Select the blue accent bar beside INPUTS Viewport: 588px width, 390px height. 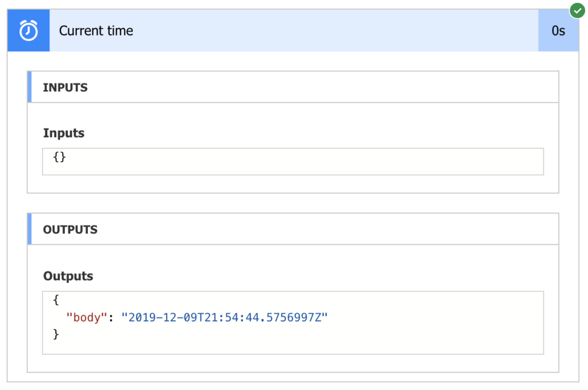30,87
